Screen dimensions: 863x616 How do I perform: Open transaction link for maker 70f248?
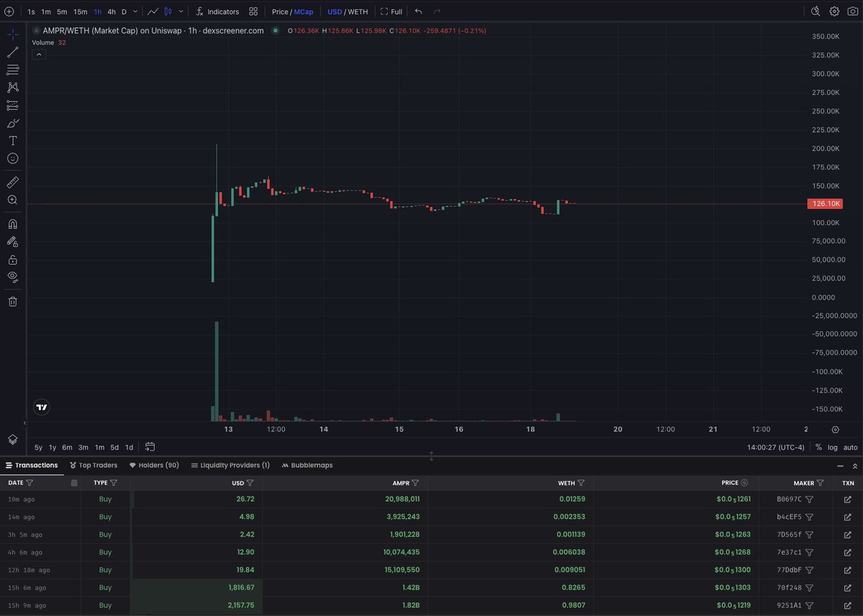click(x=847, y=587)
